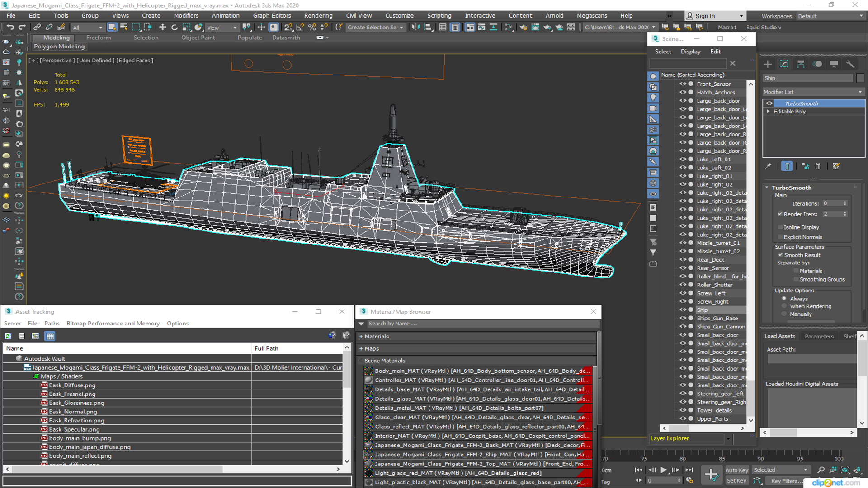868x488 pixels.
Task: Open Paths menu in Asset Tracking
Action: (52, 324)
